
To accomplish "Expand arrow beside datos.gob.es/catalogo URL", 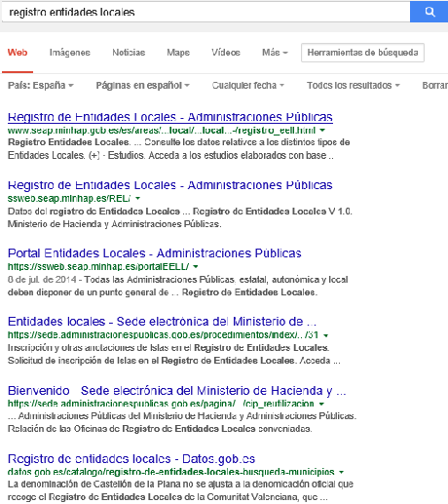I will tap(341, 472).
